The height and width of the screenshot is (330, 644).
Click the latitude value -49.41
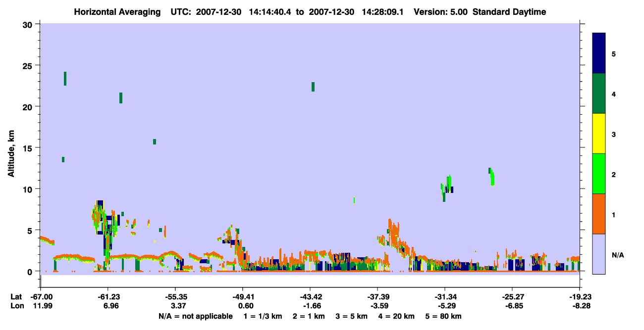[x=242, y=297]
